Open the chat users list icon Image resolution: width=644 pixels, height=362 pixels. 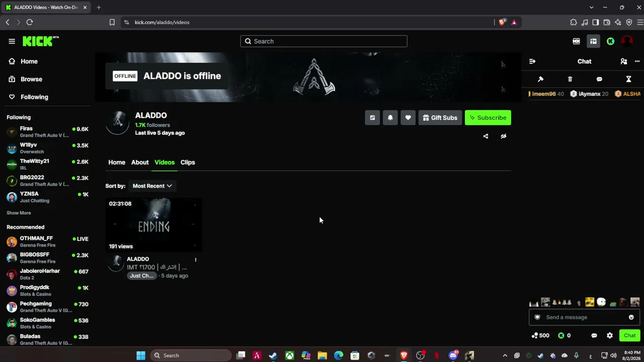pyautogui.click(x=624, y=61)
